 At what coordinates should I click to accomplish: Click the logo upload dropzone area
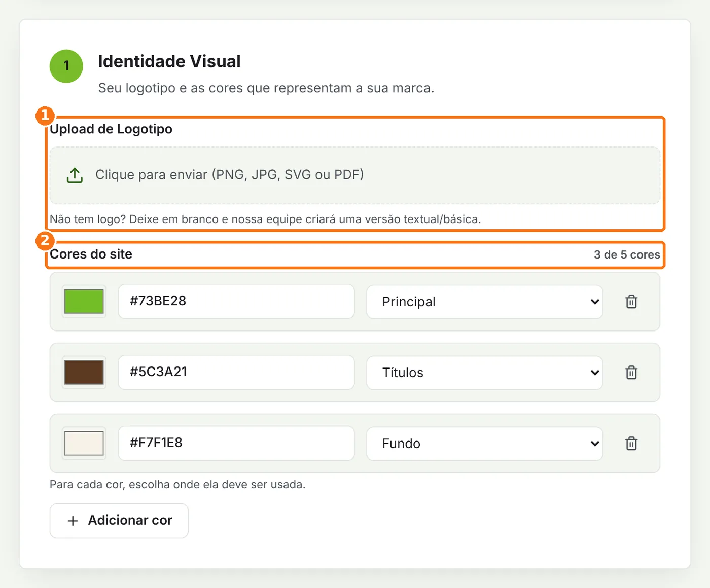click(x=355, y=175)
